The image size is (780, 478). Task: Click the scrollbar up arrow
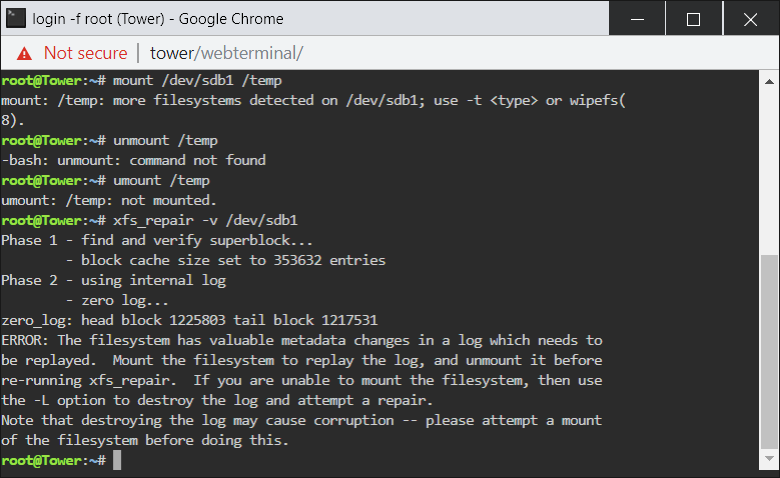tap(769, 82)
